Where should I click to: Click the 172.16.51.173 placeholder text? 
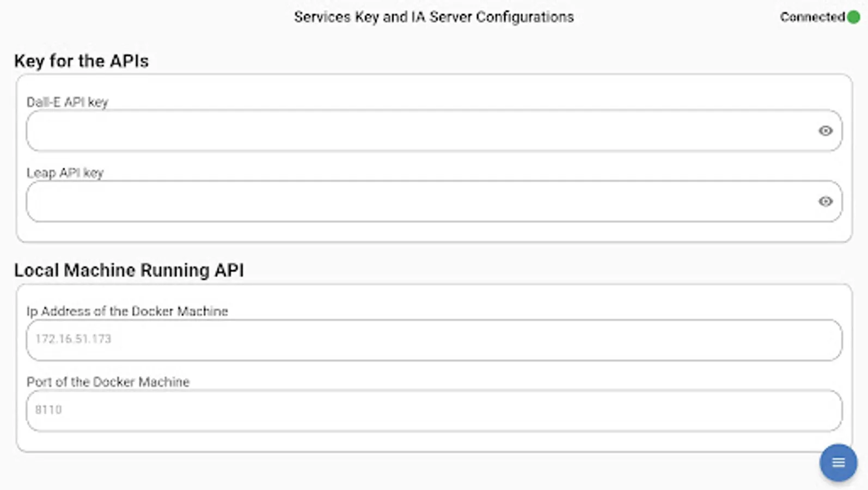pos(73,339)
